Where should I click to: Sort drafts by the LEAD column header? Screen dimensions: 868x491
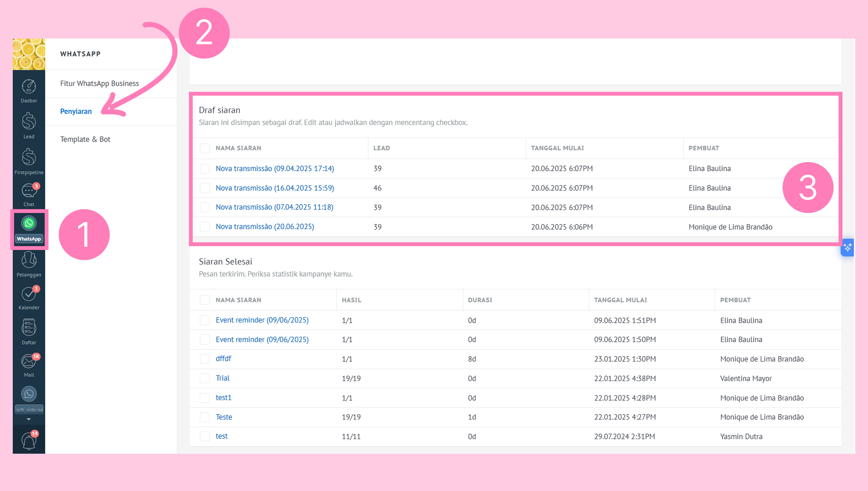click(x=381, y=148)
